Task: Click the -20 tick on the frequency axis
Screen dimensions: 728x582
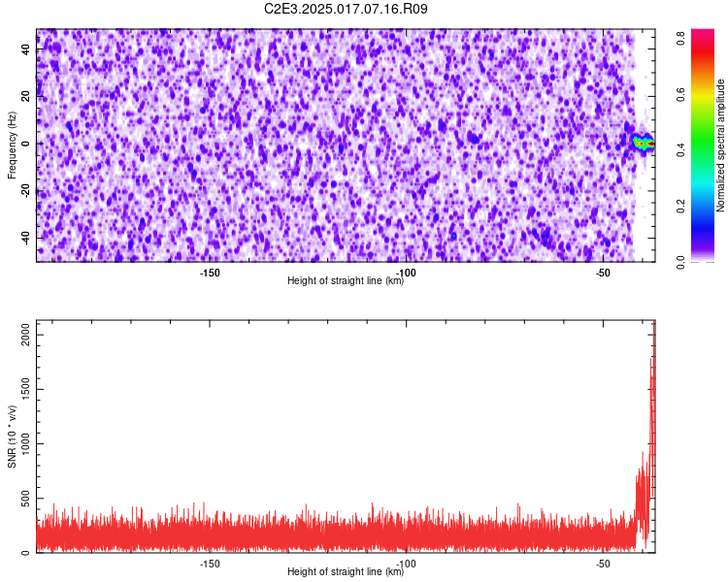Action: click(26, 190)
